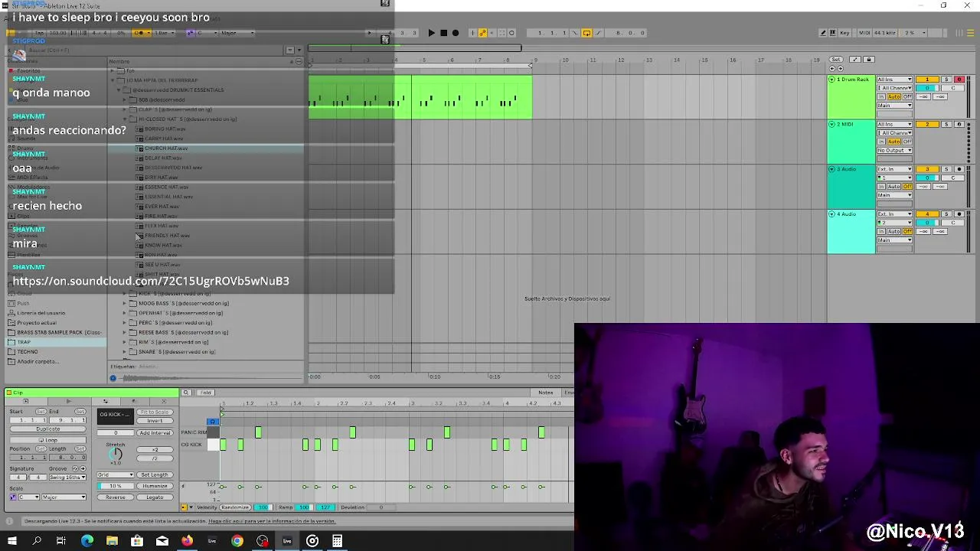
Task: Solo the 1 Drum Rack track
Action: (x=946, y=80)
